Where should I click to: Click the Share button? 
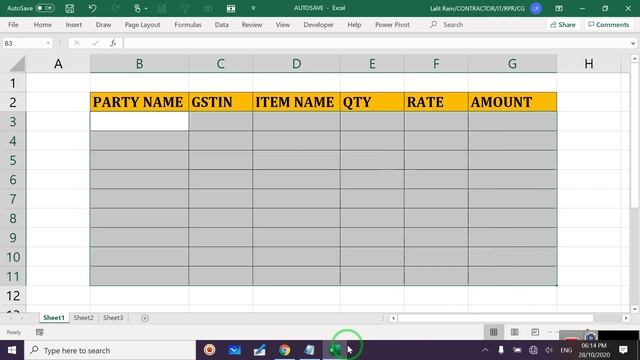tap(563, 25)
